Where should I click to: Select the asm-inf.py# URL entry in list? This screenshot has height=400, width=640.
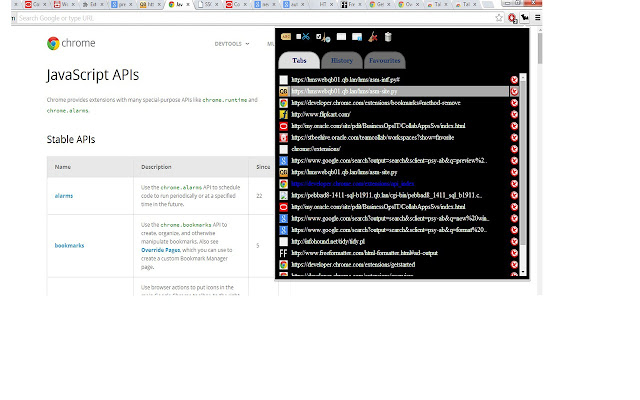click(x=345, y=80)
